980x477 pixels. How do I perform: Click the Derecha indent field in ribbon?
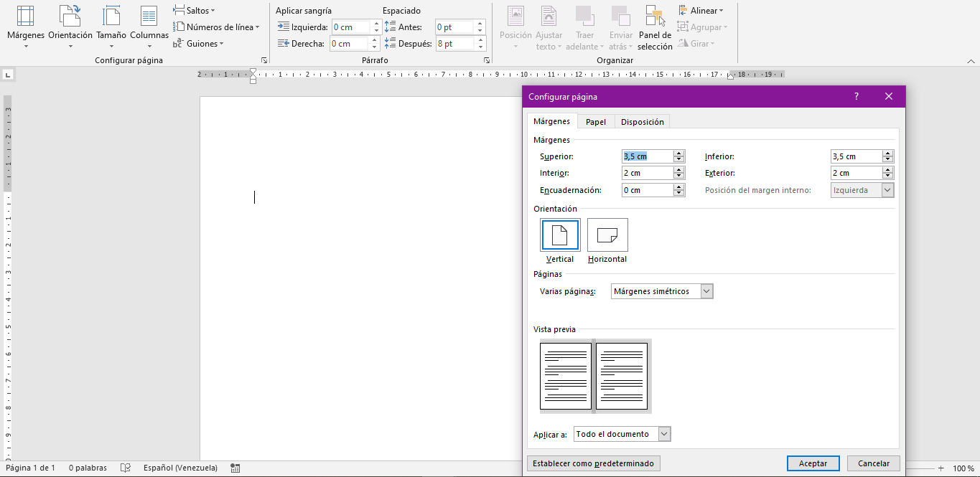(x=351, y=44)
